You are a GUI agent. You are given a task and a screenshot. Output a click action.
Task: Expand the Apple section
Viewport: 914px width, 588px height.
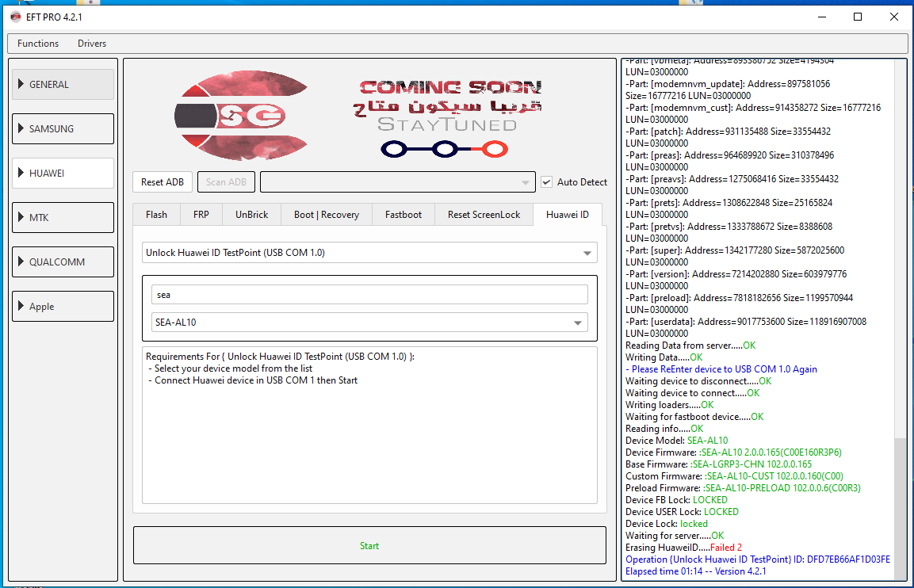point(63,306)
